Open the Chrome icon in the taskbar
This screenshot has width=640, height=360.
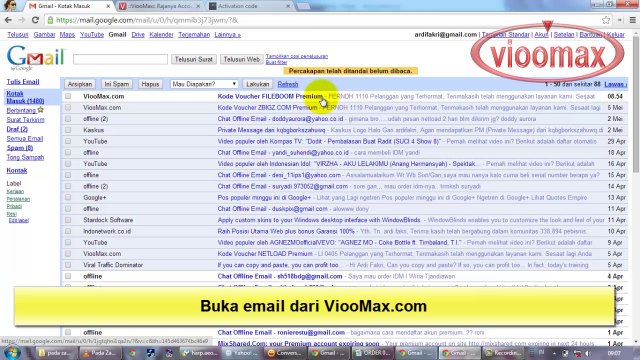[x=132, y=353]
